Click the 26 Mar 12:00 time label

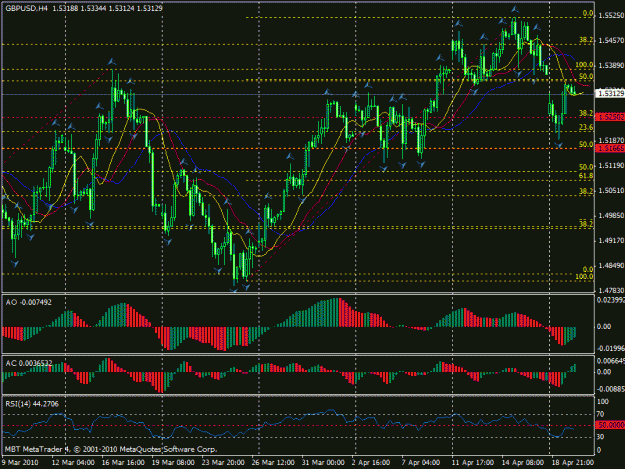tap(273, 463)
